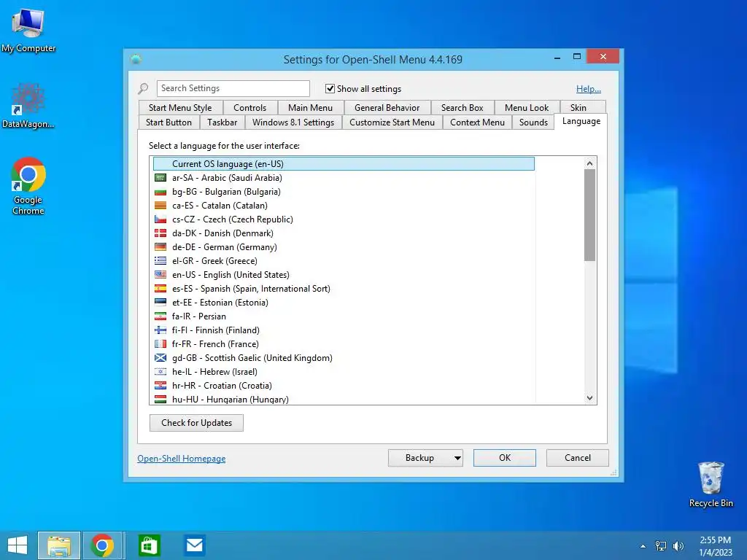The height and width of the screenshot is (560, 747).
Task: Open the Backup dropdown button
Action: [425, 458]
